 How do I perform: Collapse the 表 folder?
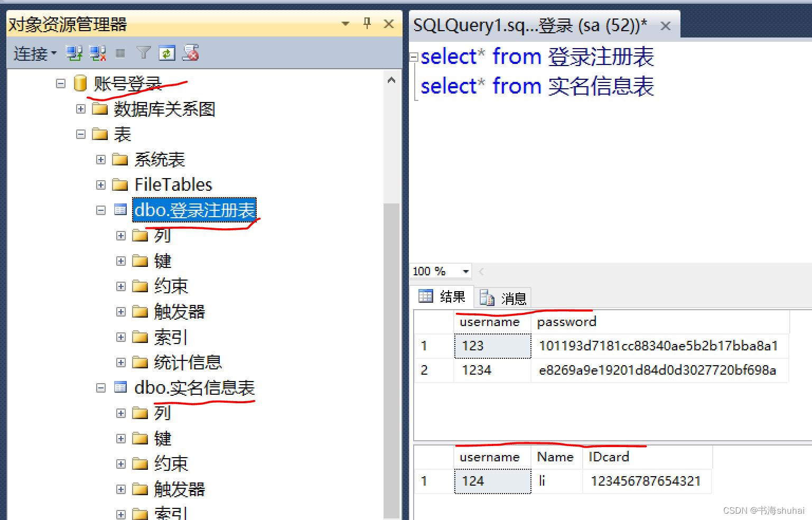[81, 134]
